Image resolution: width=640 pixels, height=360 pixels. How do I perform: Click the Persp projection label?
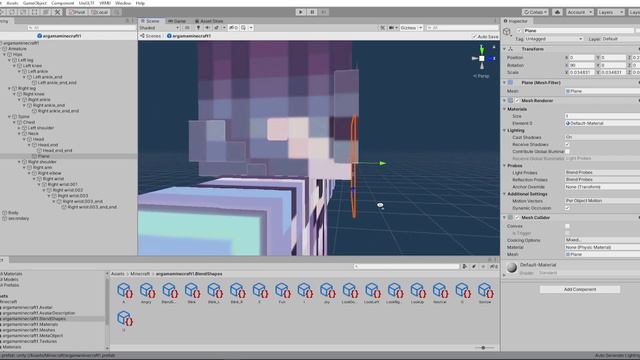[481, 76]
